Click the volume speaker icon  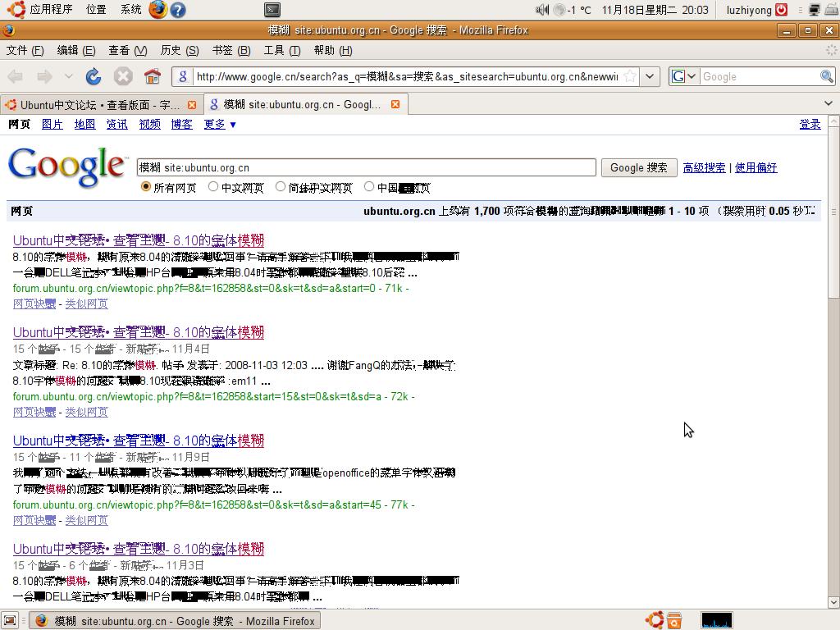click(542, 10)
